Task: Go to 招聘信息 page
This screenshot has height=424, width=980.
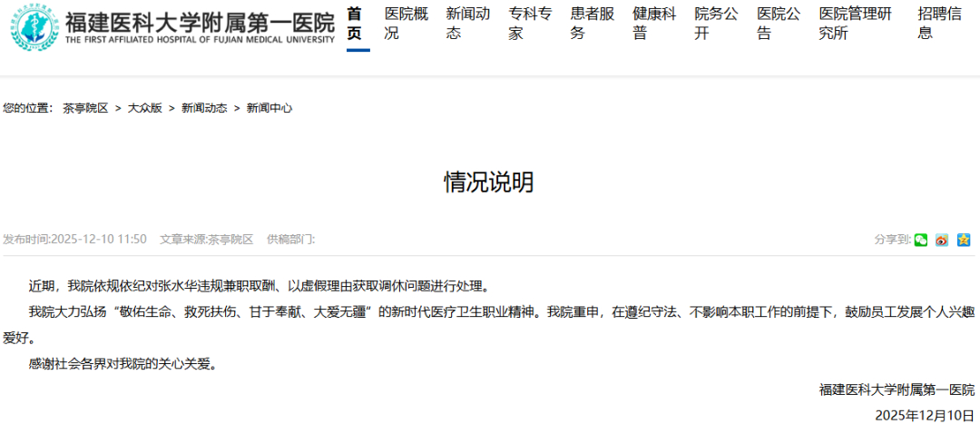Action: (x=940, y=24)
